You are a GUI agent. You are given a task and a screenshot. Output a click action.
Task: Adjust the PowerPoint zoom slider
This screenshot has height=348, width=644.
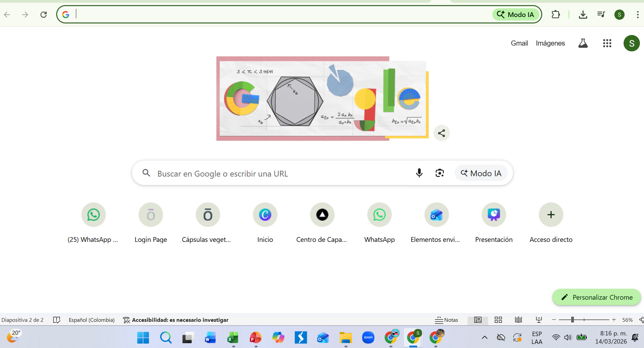tap(573, 320)
